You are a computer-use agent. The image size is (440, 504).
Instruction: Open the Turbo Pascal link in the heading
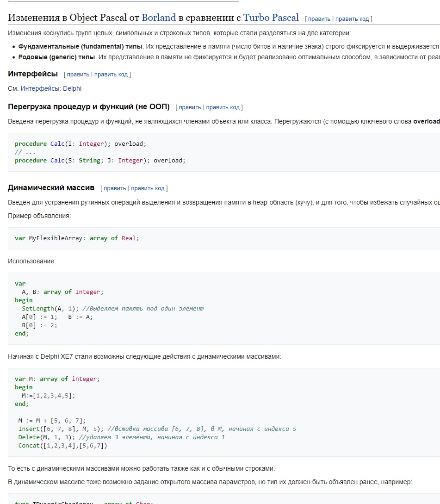[271, 18]
